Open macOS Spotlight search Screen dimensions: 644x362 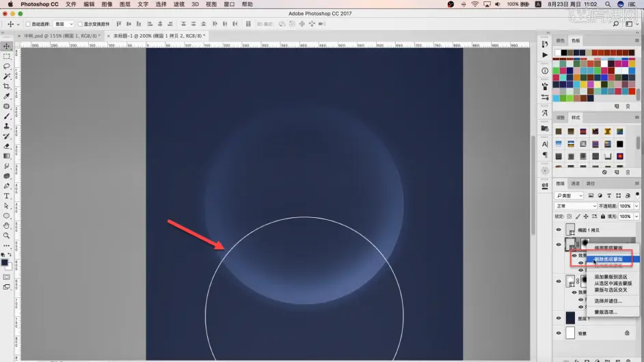tap(608, 4)
